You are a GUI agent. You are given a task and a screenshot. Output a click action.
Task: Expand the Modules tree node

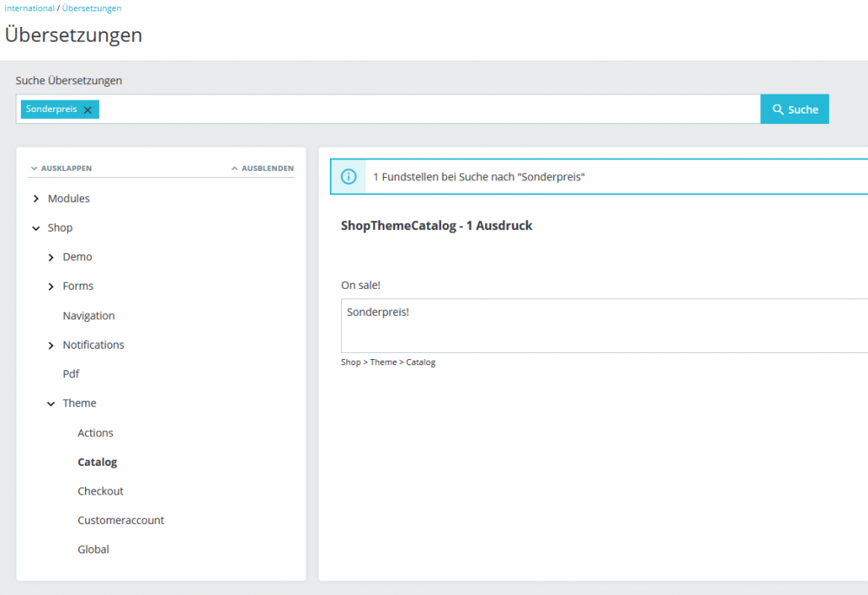[36, 199]
